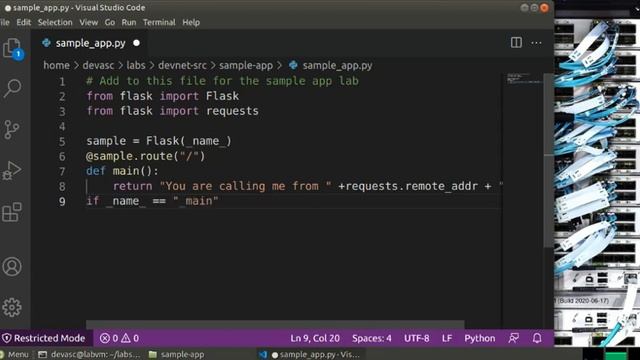The image size is (640, 360).
Task: Open the Run and Debug view
Action: 12,170
